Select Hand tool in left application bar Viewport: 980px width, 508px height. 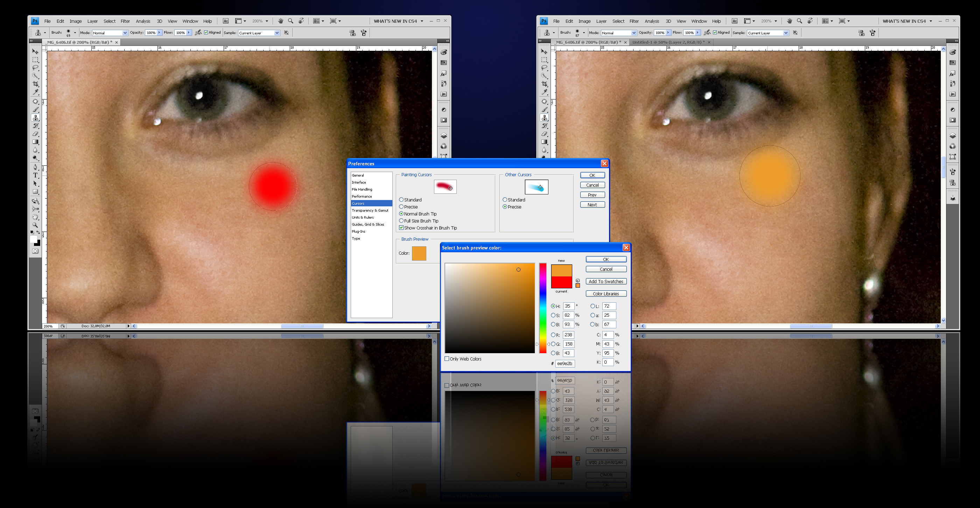pos(280,21)
